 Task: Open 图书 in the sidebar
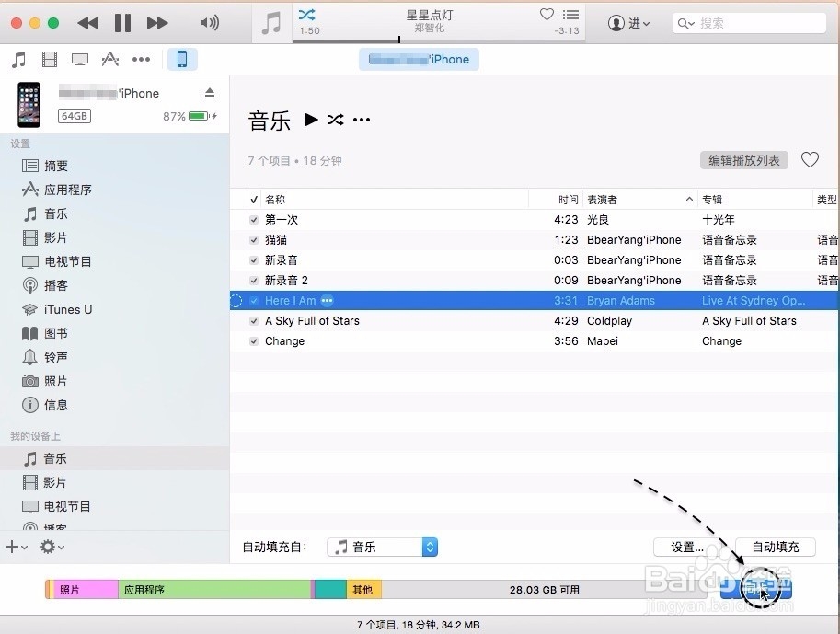(45, 333)
